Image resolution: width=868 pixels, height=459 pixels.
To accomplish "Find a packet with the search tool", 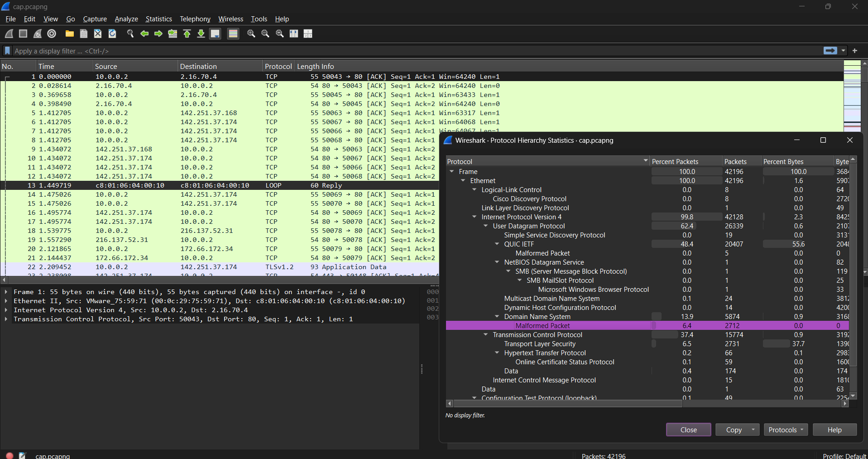I will pyautogui.click(x=130, y=34).
